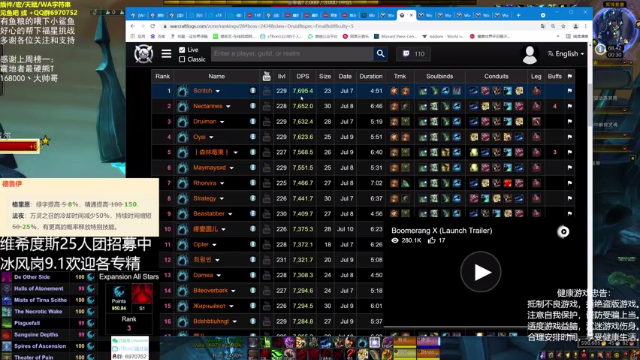Click the search magnifier button
This screenshot has width=640, height=360.
click(380, 54)
